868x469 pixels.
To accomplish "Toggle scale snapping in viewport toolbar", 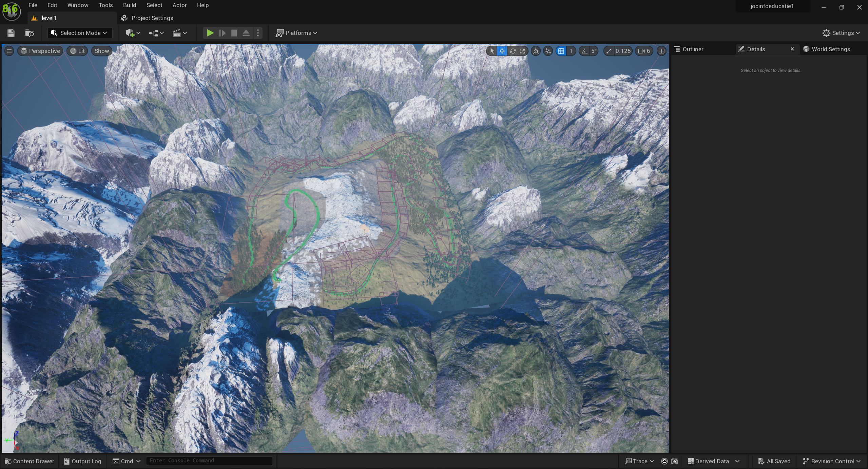I will click(x=609, y=51).
